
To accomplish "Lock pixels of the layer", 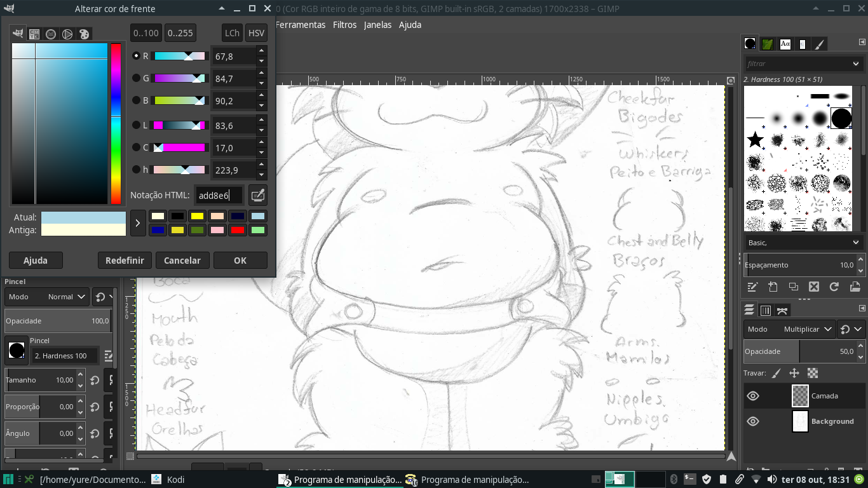I will [x=776, y=373].
